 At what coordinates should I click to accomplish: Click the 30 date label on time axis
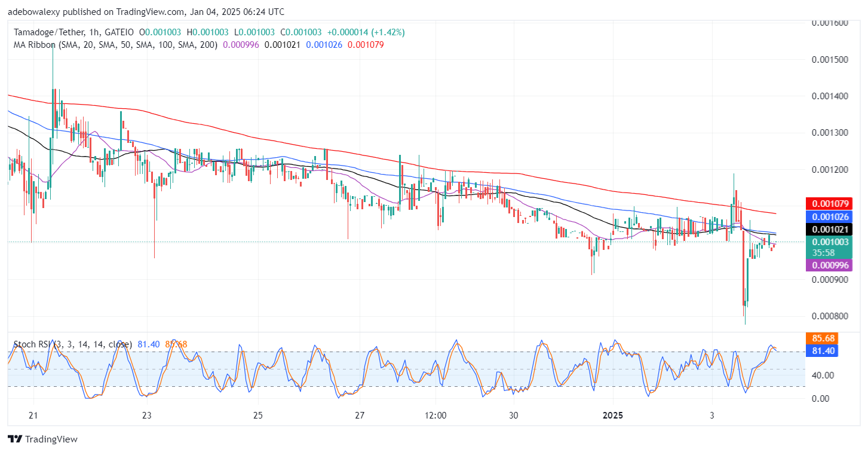pyautogui.click(x=513, y=416)
